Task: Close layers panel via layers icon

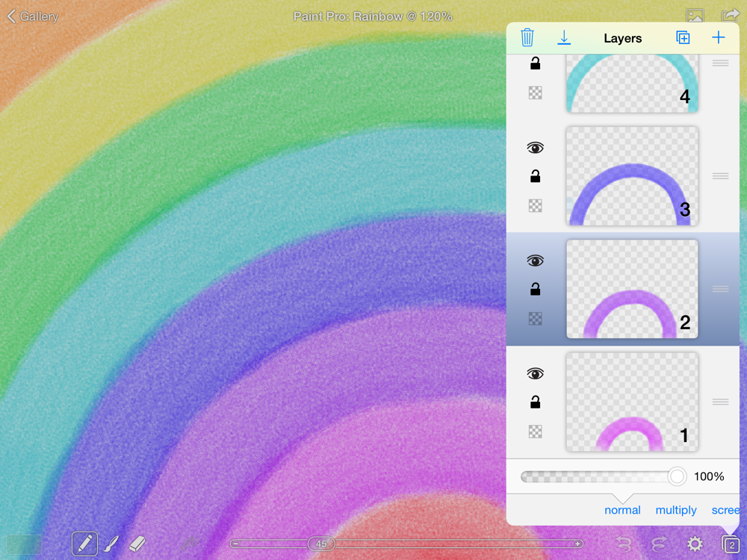Action: 730,544
